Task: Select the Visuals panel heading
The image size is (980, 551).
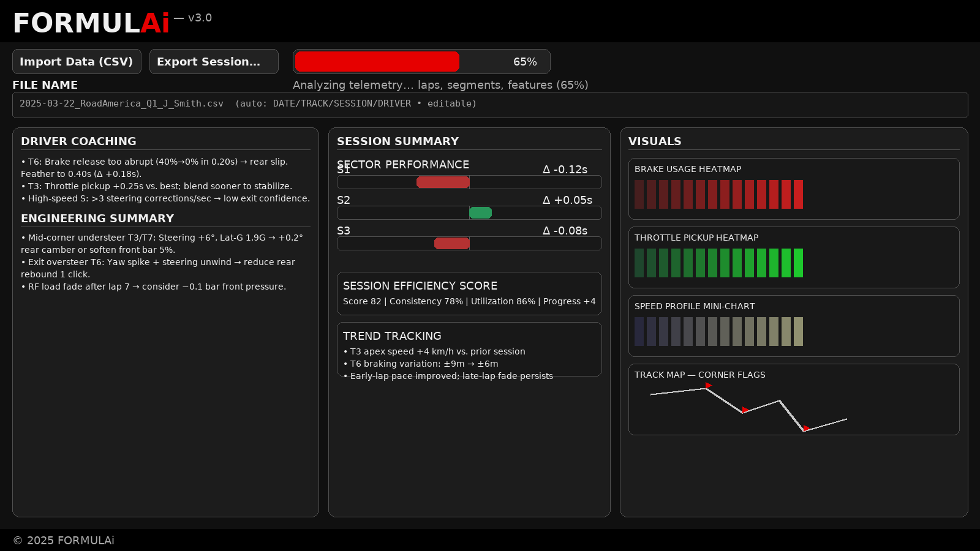Action: tap(655, 141)
